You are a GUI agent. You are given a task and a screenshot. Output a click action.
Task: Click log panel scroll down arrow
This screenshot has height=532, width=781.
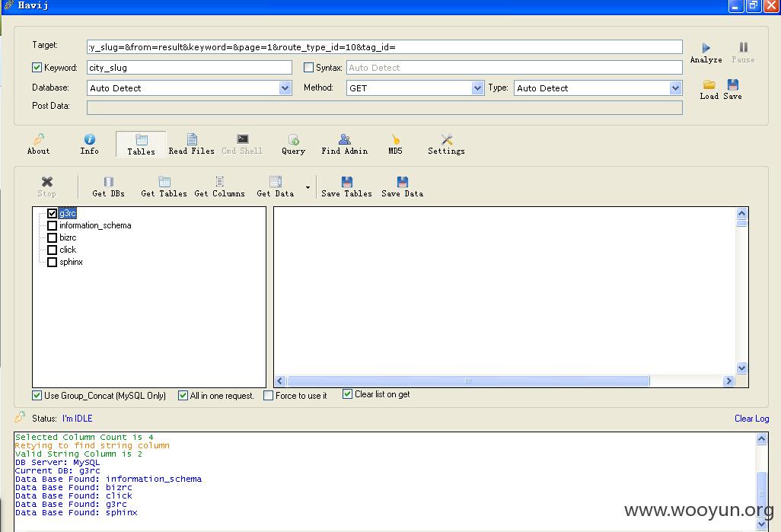pos(761,524)
